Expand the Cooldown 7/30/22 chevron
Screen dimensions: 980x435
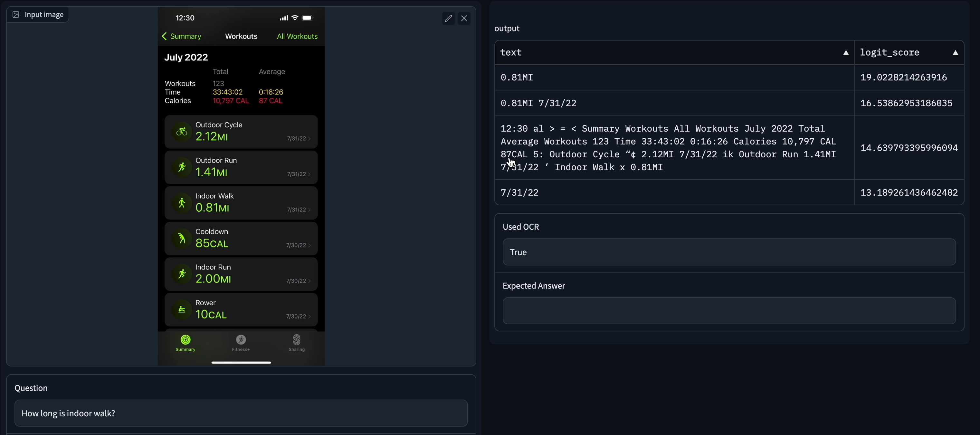coord(309,246)
